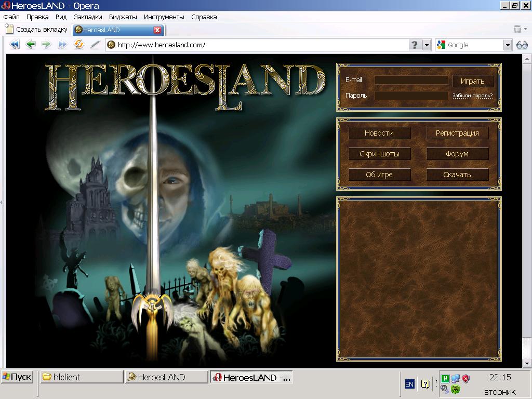
Task: Click the EN language indicator in taskbar
Action: 409,384
